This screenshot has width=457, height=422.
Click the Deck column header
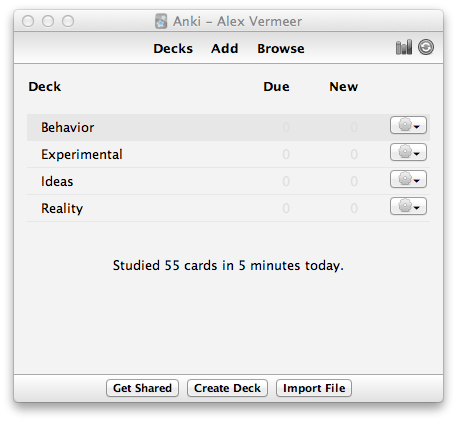45,87
